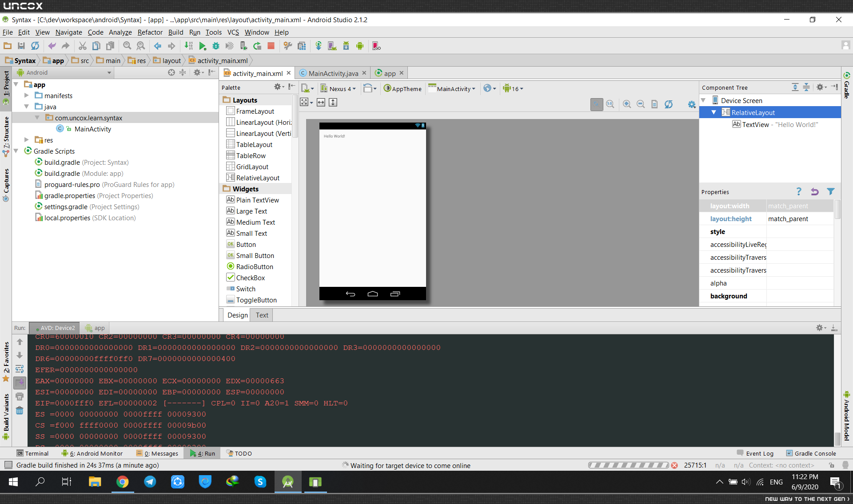Stop the running process with red square
The width and height of the screenshot is (853, 504).
pyautogui.click(x=271, y=46)
